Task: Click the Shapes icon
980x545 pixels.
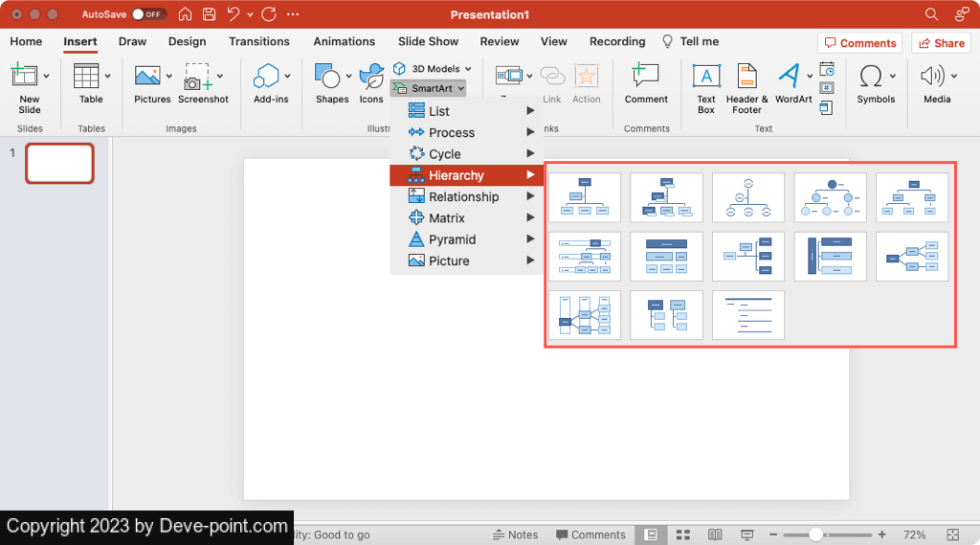Action: click(330, 78)
